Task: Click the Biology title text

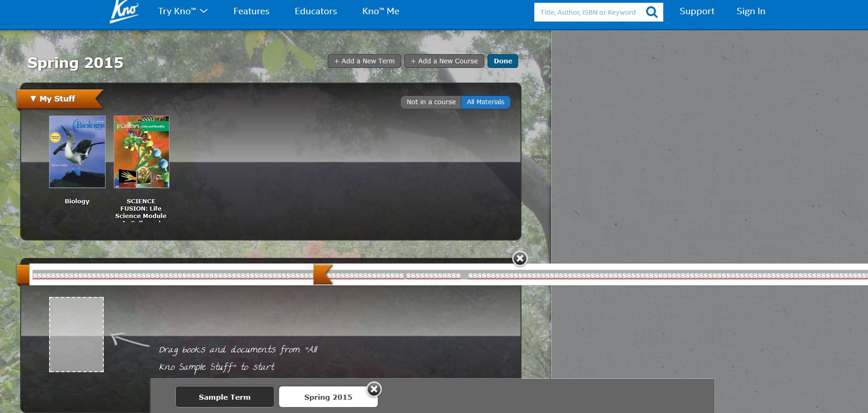Action: coord(77,201)
